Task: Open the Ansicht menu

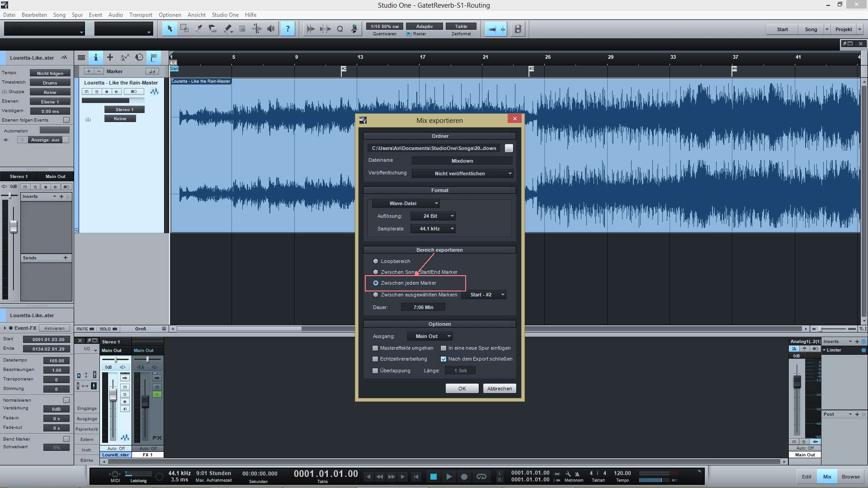Action: point(196,14)
